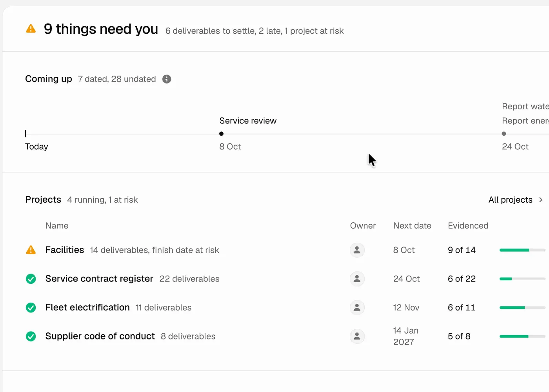
Task: Click the Owner column header
Action: 363,226
